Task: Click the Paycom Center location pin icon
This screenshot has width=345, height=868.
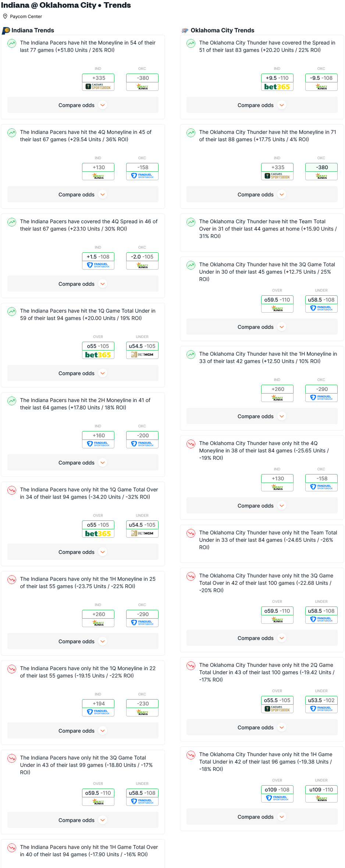Action: pos(5,16)
